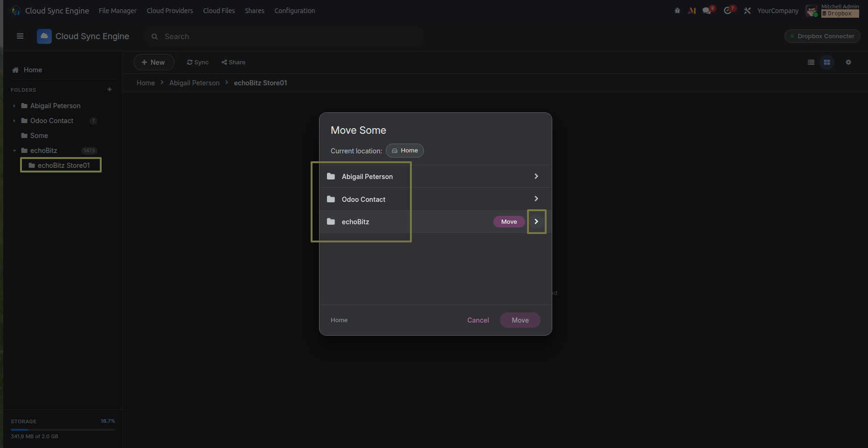Click the app logo in top navbar
Screen dimensions: 868x448
(16, 10)
